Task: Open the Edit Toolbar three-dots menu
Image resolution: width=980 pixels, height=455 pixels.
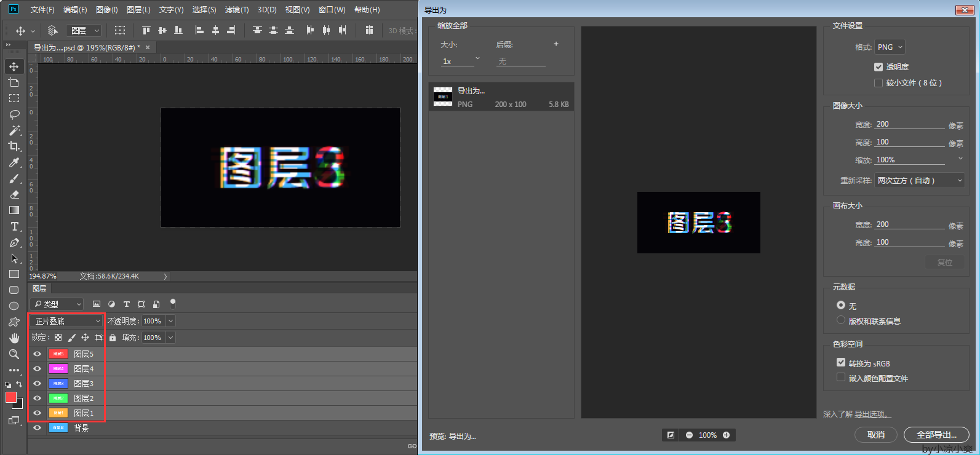Action: pyautogui.click(x=14, y=370)
